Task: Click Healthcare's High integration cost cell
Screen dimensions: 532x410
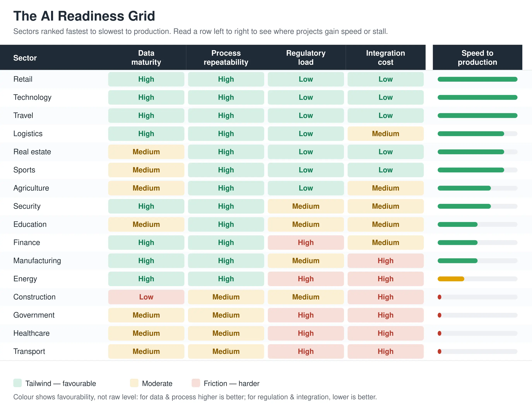Action: coord(385,333)
